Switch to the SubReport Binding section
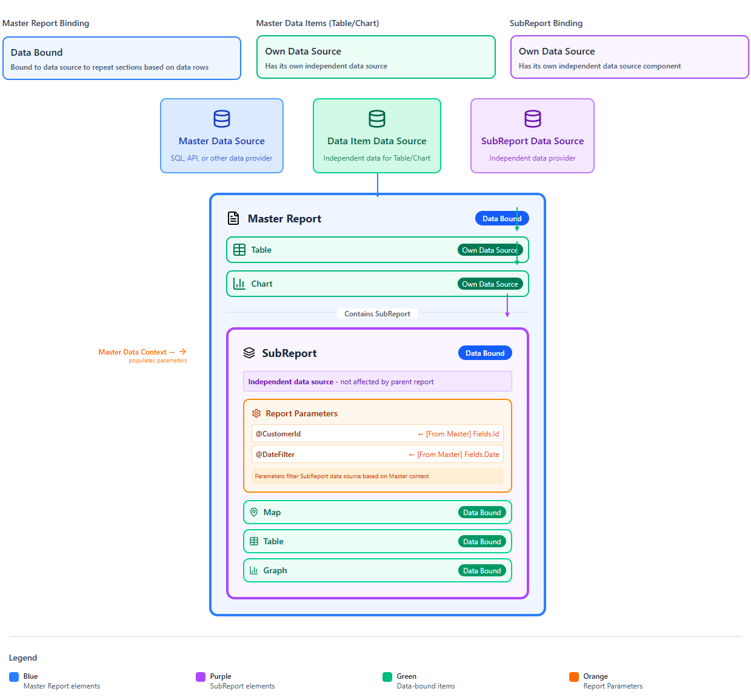The image size is (751, 700). (546, 23)
